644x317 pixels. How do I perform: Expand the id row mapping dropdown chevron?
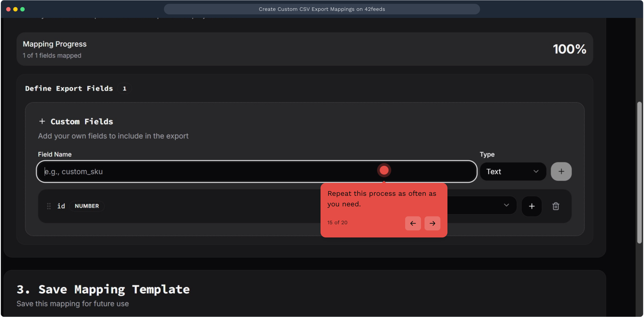(506, 205)
